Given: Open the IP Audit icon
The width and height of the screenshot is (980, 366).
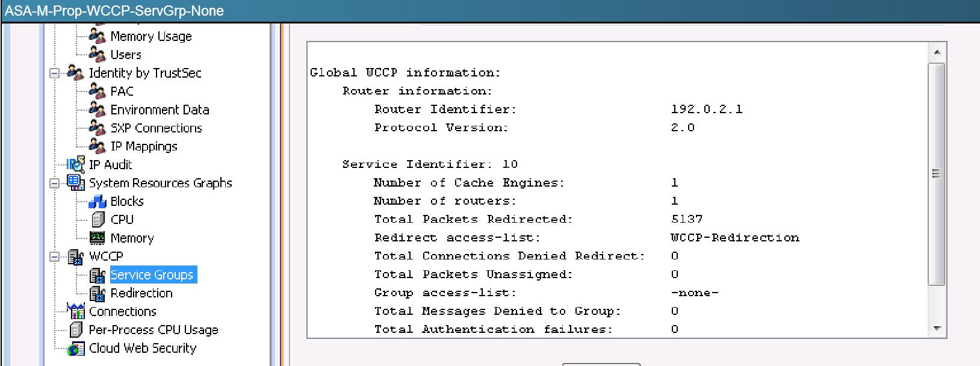Looking at the screenshot, I should coord(76,164).
